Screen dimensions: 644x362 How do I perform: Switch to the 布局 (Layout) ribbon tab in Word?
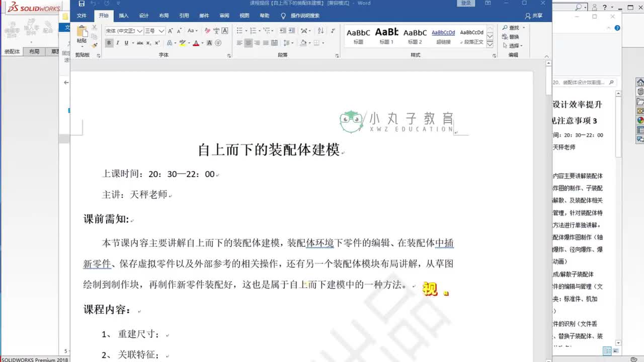164,16
